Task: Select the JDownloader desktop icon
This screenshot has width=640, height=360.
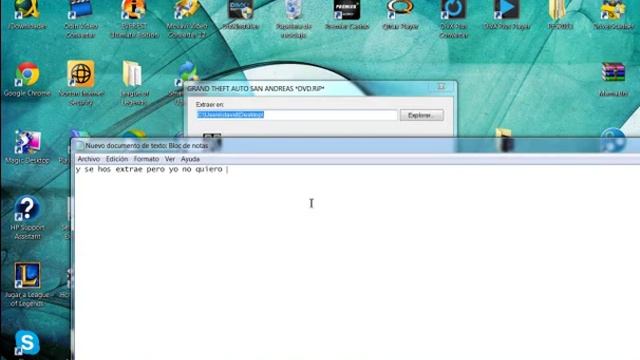Action: point(27,15)
